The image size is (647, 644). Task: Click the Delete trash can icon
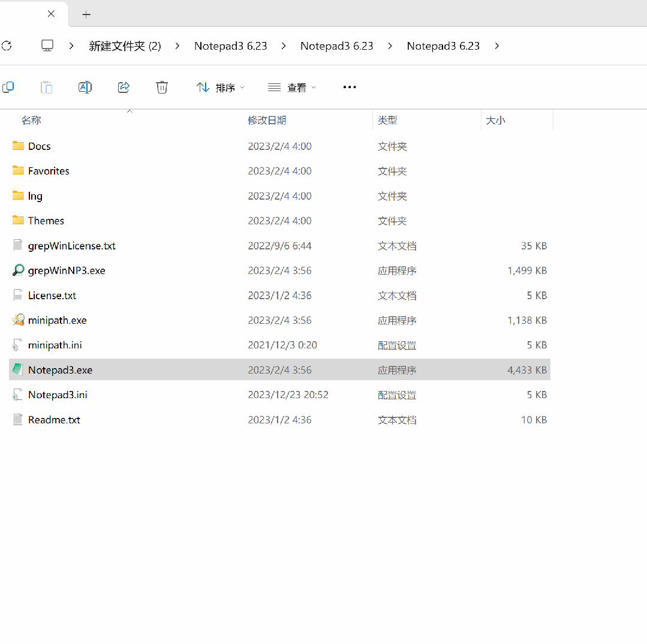[162, 88]
